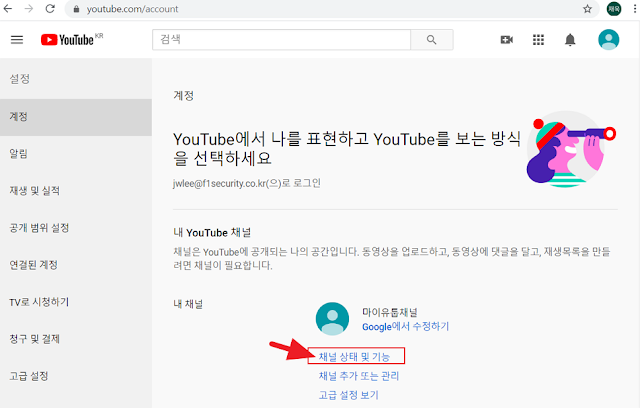Click the jwlee@f1security.co.kr login text

[x=247, y=183]
